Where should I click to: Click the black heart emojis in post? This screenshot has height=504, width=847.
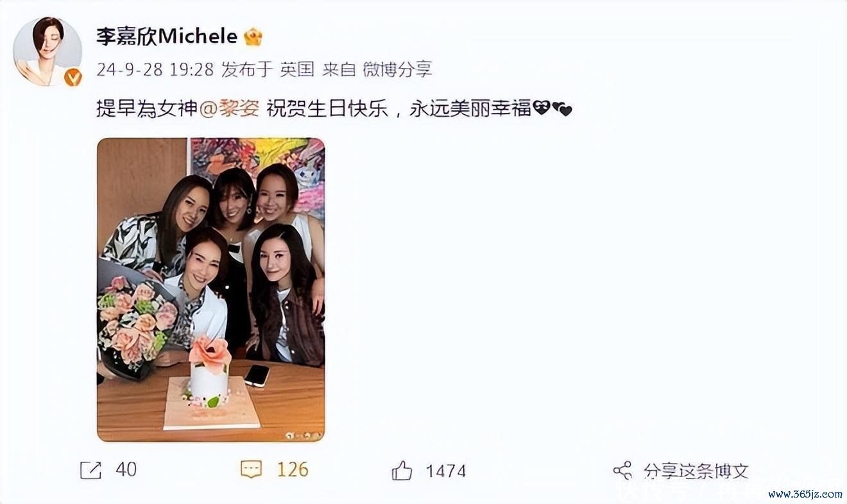pyautogui.click(x=552, y=110)
